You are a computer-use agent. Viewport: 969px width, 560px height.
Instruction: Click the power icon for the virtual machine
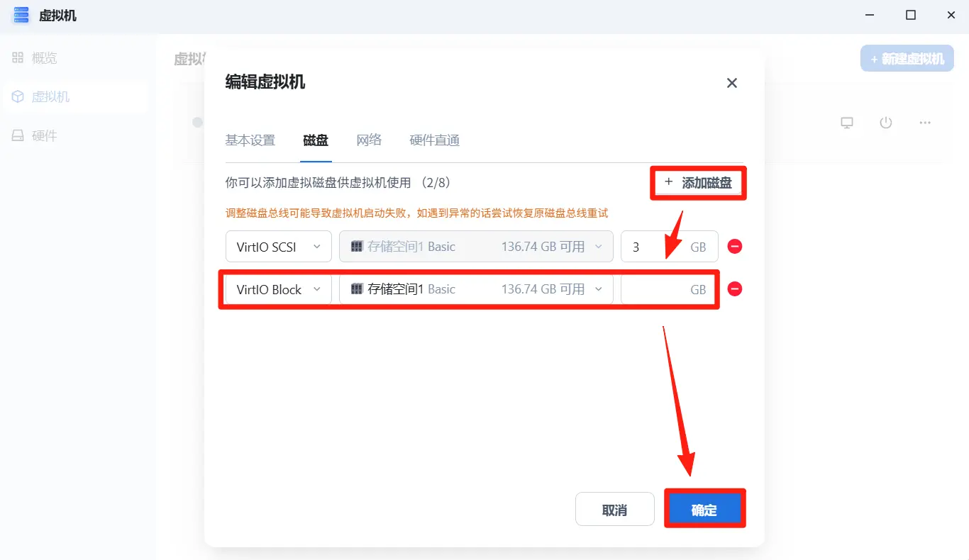coord(885,123)
